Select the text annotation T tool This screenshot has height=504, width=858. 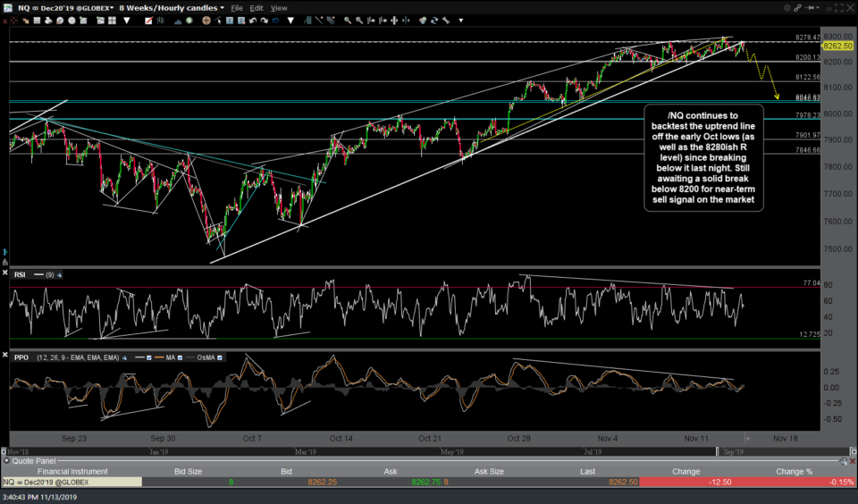point(230,21)
